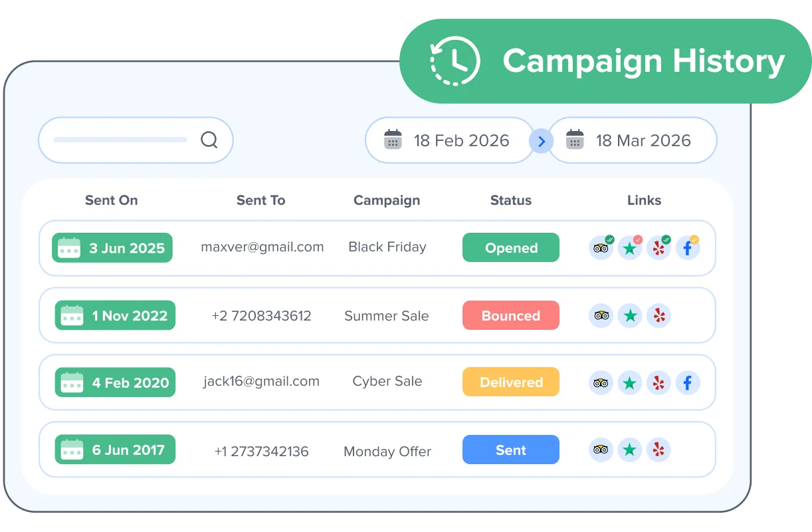The width and height of the screenshot is (812, 532).
Task: Click the calendar icon in 3 Jun 2025 badge
Action: click(x=69, y=247)
